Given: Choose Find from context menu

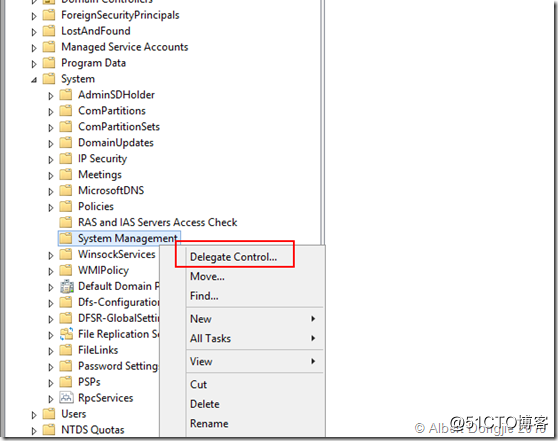Looking at the screenshot, I should pos(204,296).
